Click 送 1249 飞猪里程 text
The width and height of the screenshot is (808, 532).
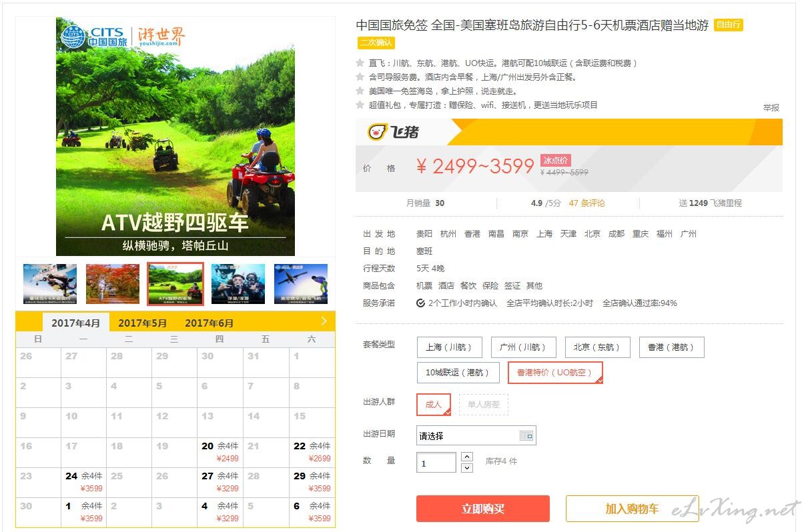click(x=711, y=203)
